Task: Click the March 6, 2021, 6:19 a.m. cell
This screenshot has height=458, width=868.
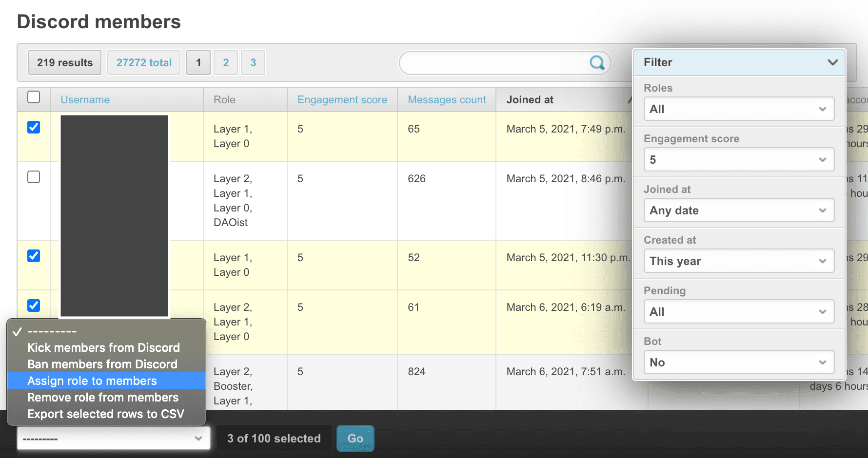Action: [x=566, y=307]
